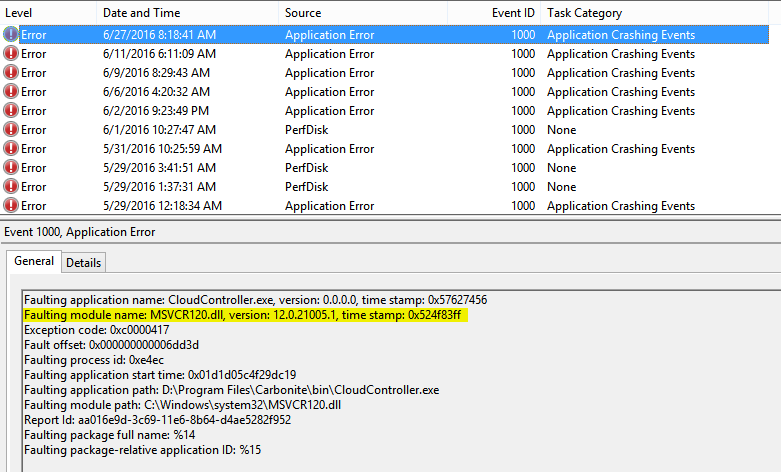Screen dimensions: 781x472
Task: Select the PerfDisk event from 5/29/2016 3:41:51 AM
Action: coord(306,168)
